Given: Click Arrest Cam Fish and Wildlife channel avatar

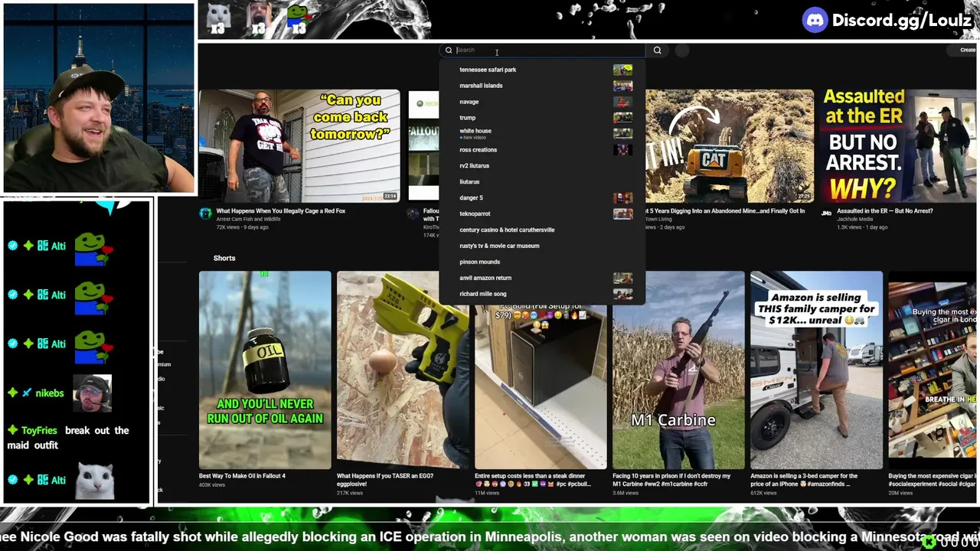Looking at the screenshot, I should (205, 214).
